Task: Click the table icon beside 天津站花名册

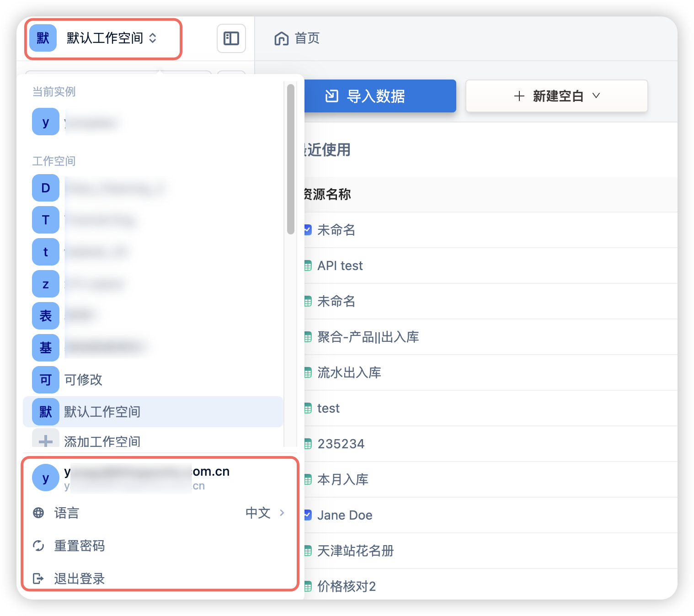Action: pos(308,551)
